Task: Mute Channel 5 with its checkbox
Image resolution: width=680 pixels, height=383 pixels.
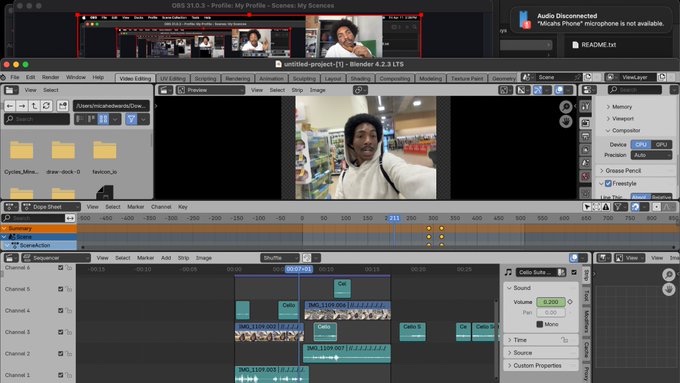Action: (x=61, y=289)
